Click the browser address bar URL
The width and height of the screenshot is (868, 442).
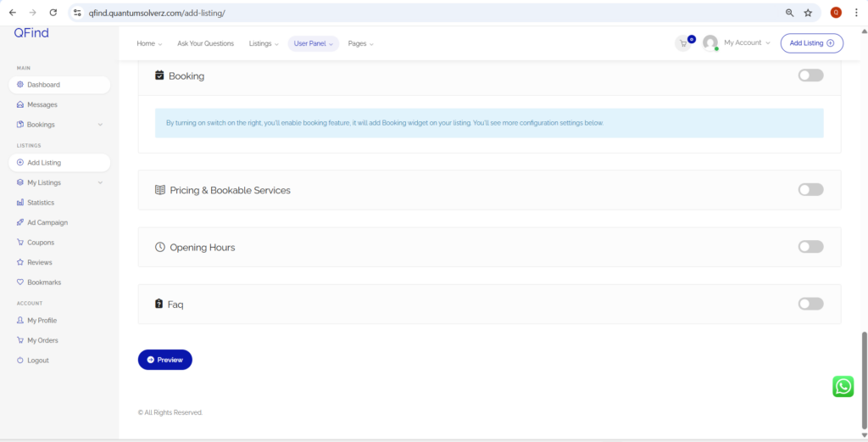pos(339,13)
